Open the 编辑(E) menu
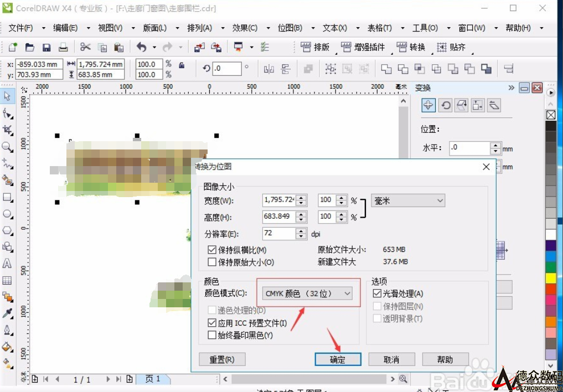The height and width of the screenshot is (392, 563). click(65, 28)
